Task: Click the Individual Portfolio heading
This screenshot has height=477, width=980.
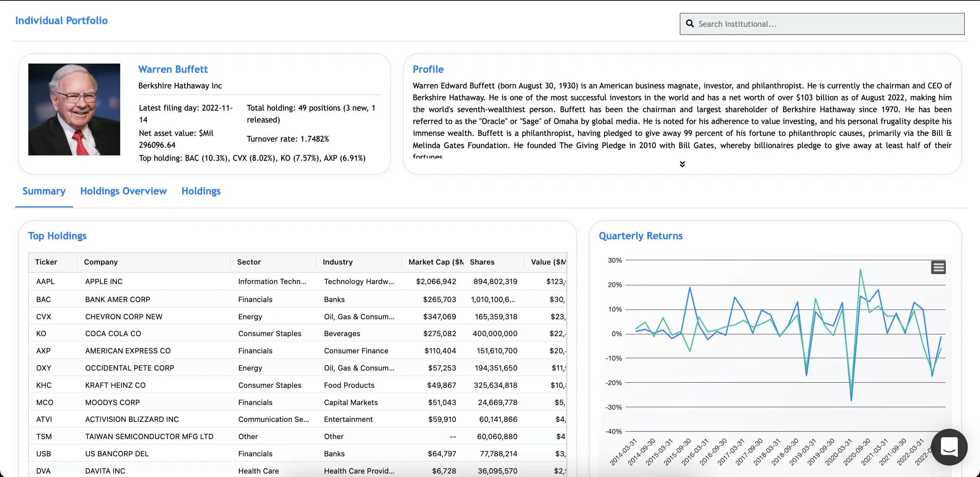Action: coord(61,20)
